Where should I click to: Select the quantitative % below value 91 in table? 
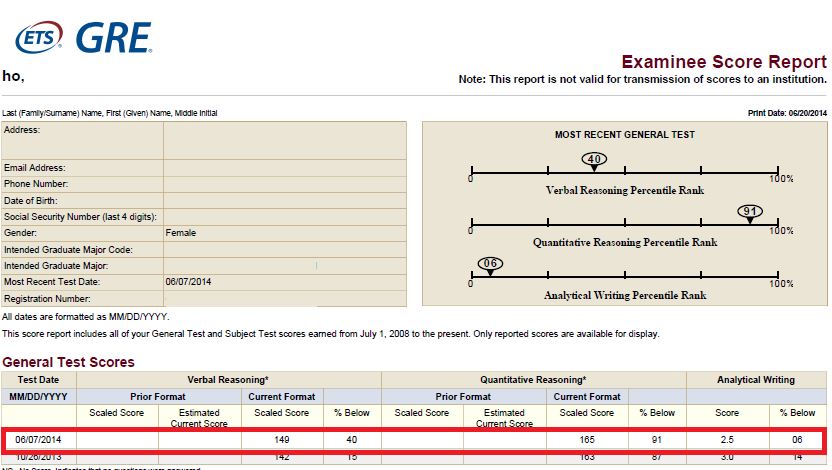click(x=657, y=440)
